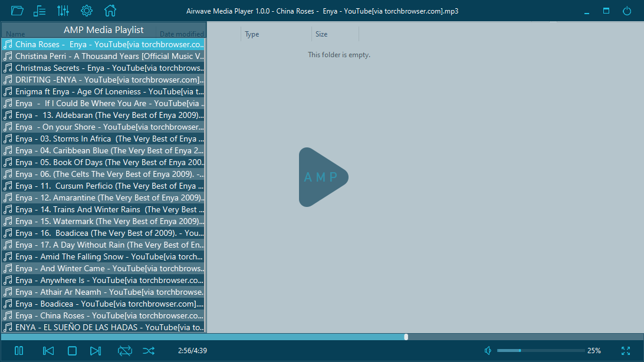Skip to the next track
This screenshot has height=362, width=644.
[x=96, y=351]
